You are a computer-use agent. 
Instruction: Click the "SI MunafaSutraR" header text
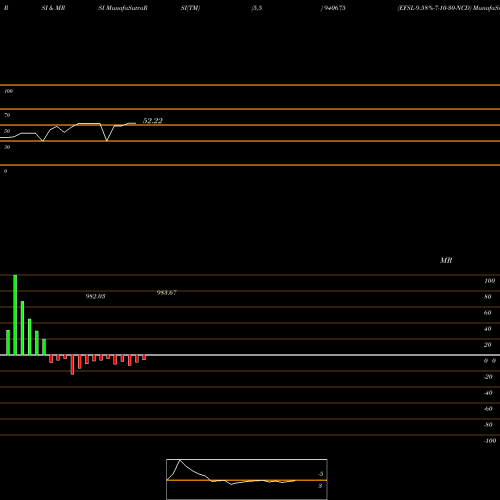click(123, 8)
